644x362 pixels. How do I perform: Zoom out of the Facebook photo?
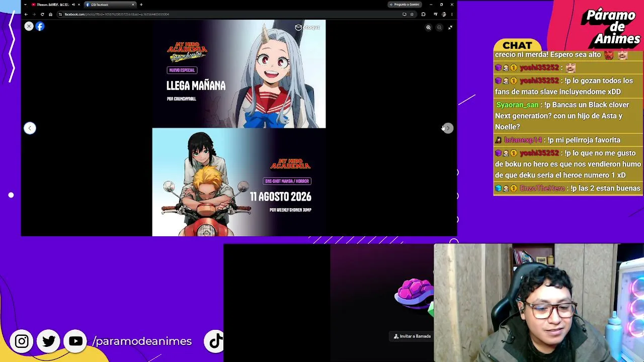point(439,28)
